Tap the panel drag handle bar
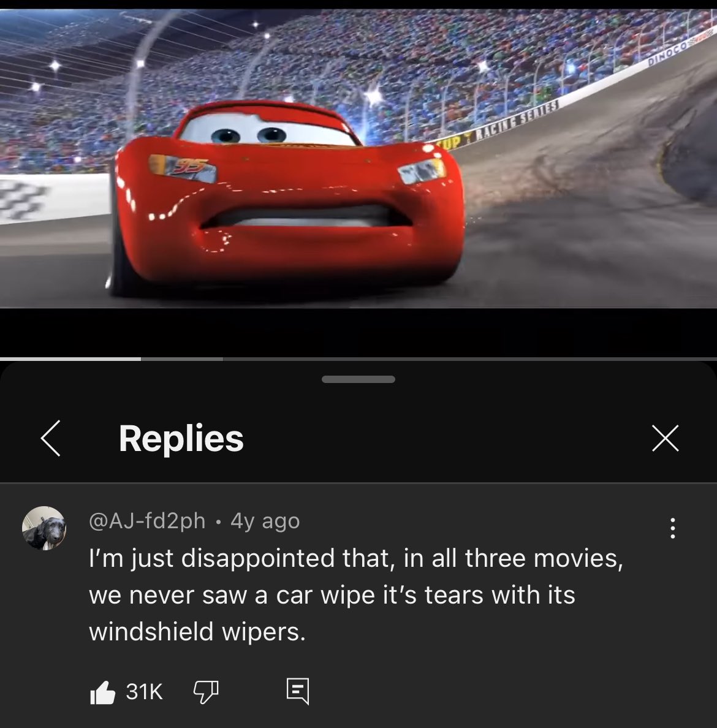Image resolution: width=717 pixels, height=728 pixels. click(x=358, y=379)
